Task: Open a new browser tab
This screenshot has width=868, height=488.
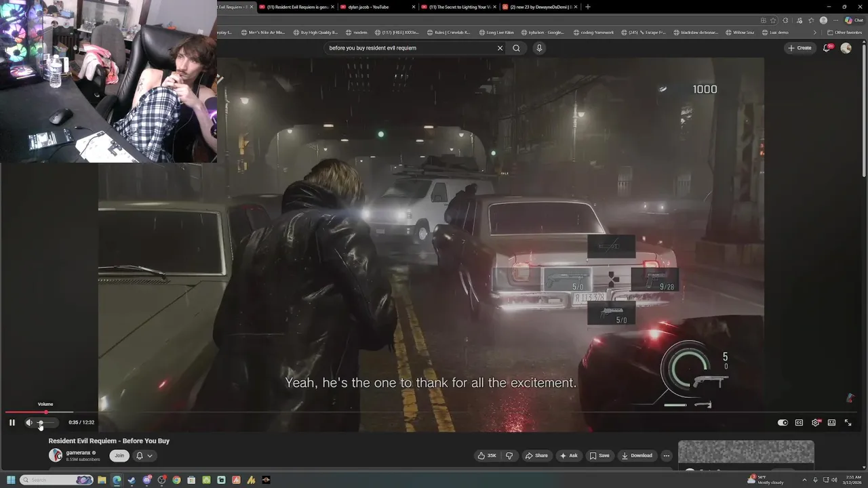Action: point(588,7)
